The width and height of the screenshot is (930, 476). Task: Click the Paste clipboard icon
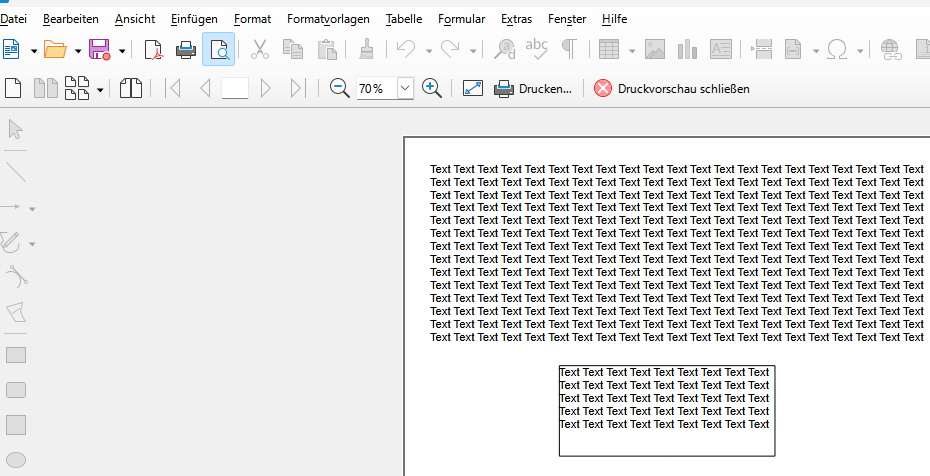tap(327, 50)
